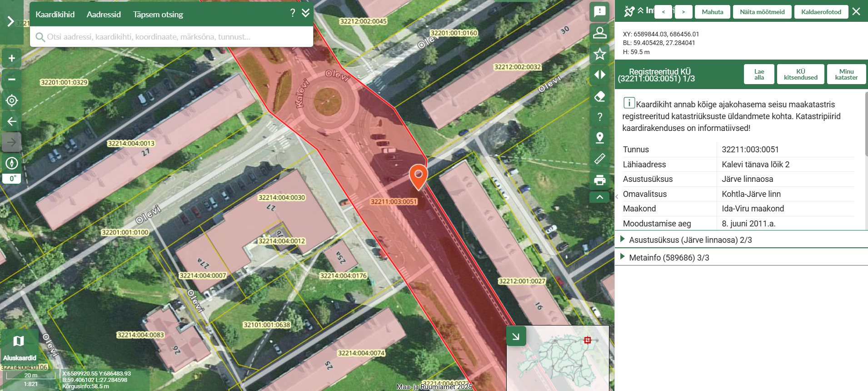Screen dimensions: 868x391
Task: Collapse the overview minimap with arrow
Action: (516, 336)
